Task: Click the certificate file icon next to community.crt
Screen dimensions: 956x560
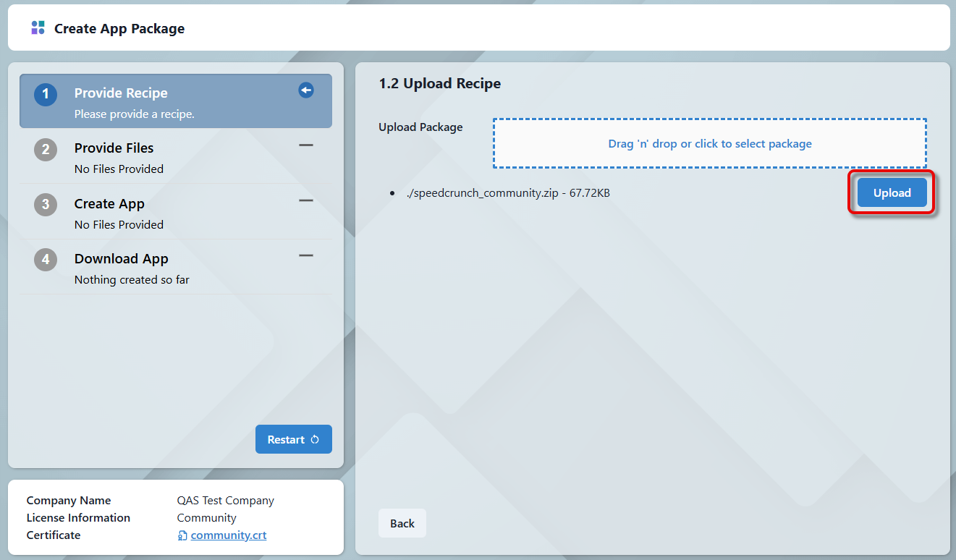Action: point(182,536)
